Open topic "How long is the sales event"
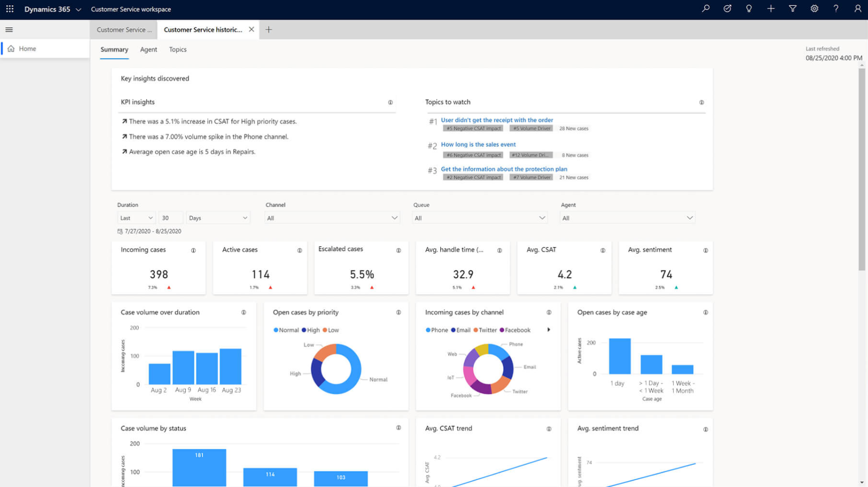868x487 pixels. click(x=478, y=144)
